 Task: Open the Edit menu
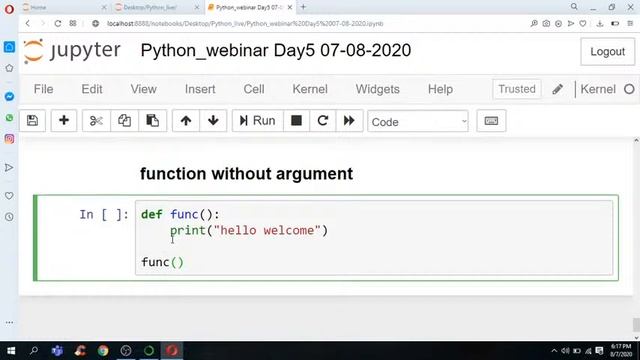(92, 89)
